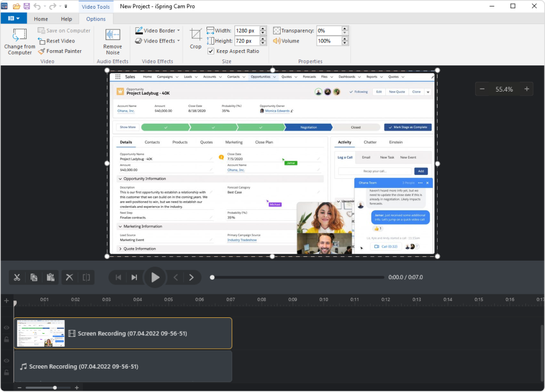Select the Format Painter tool
545x392 pixels.
point(60,51)
